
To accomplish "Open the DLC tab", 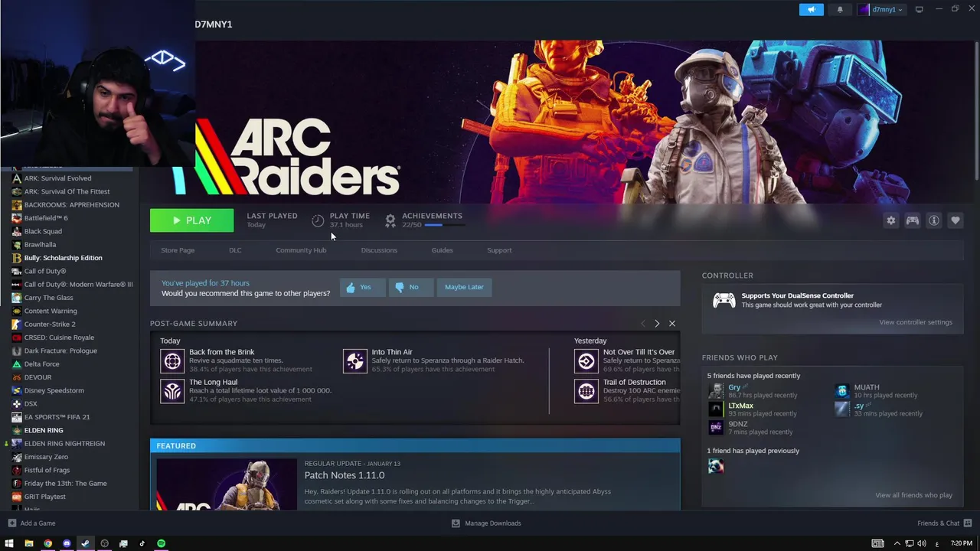I will pos(235,250).
